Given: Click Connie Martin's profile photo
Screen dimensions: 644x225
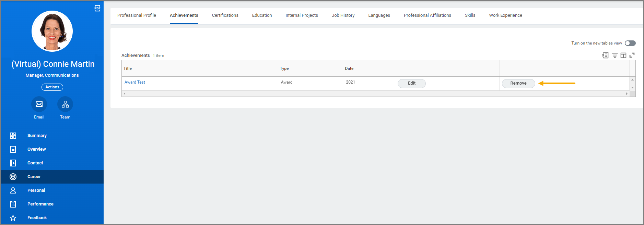Looking at the screenshot, I should 52,31.
